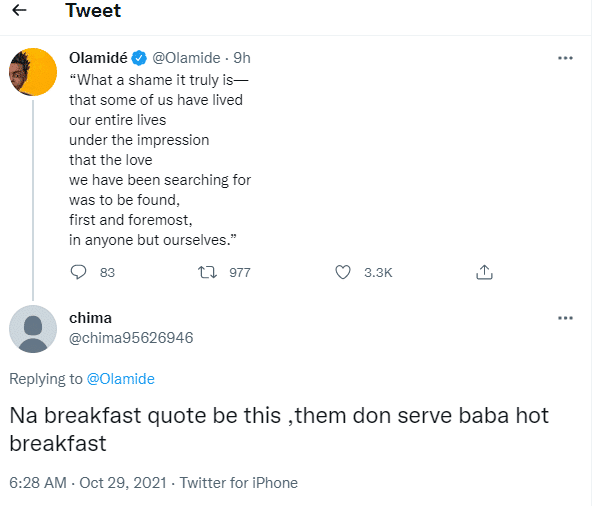The image size is (608, 506).
Task: Open more options on Olamidé's tweet
Action: point(564,58)
